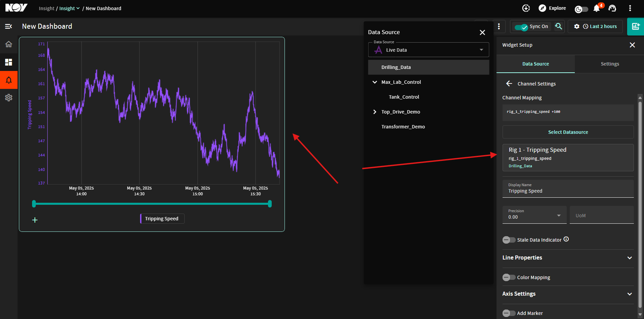This screenshot has width=644, height=319.
Task: Open time range settings gear
Action: click(577, 26)
